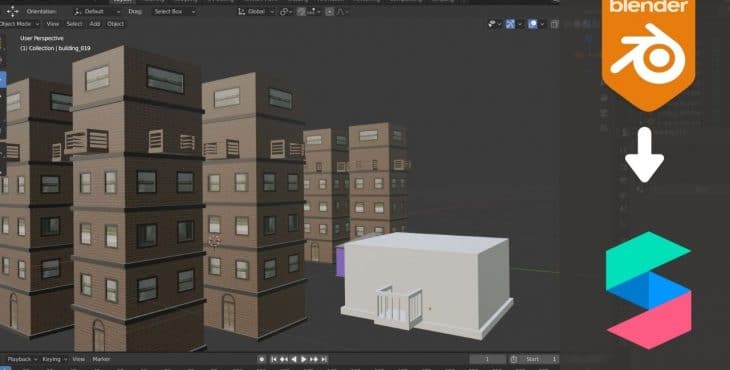This screenshot has height=370, width=730.
Task: Open the proportional falloff curve dropdown
Action: [x=343, y=11]
